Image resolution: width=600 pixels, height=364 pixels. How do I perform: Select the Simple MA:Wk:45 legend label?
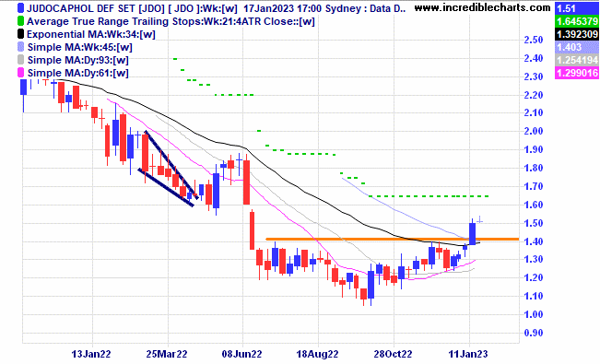click(79, 47)
